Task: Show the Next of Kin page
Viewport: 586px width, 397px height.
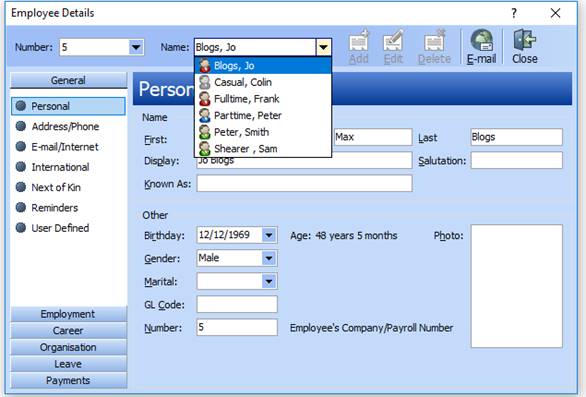Action: pyautogui.click(x=56, y=187)
